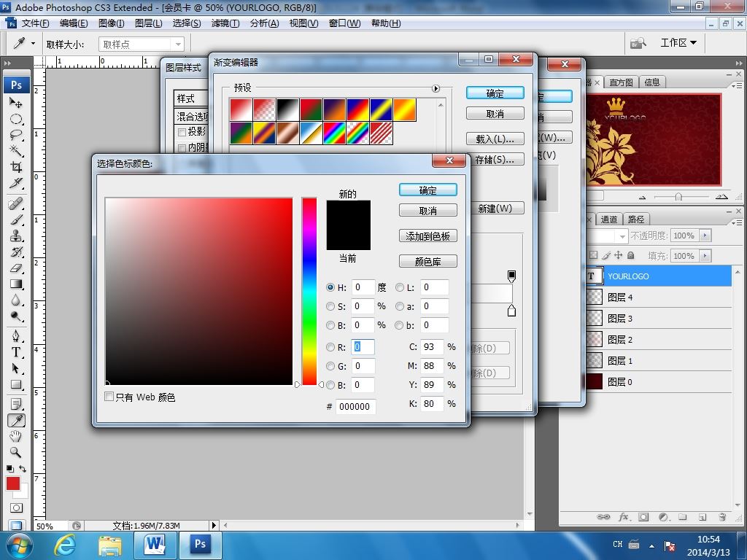Select the S saturation radio button

point(330,306)
